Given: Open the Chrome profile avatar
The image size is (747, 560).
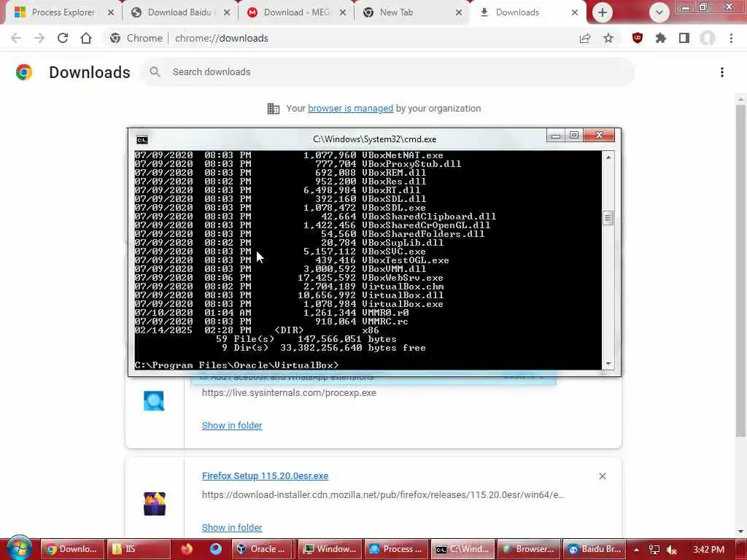Looking at the screenshot, I should pyautogui.click(x=708, y=38).
